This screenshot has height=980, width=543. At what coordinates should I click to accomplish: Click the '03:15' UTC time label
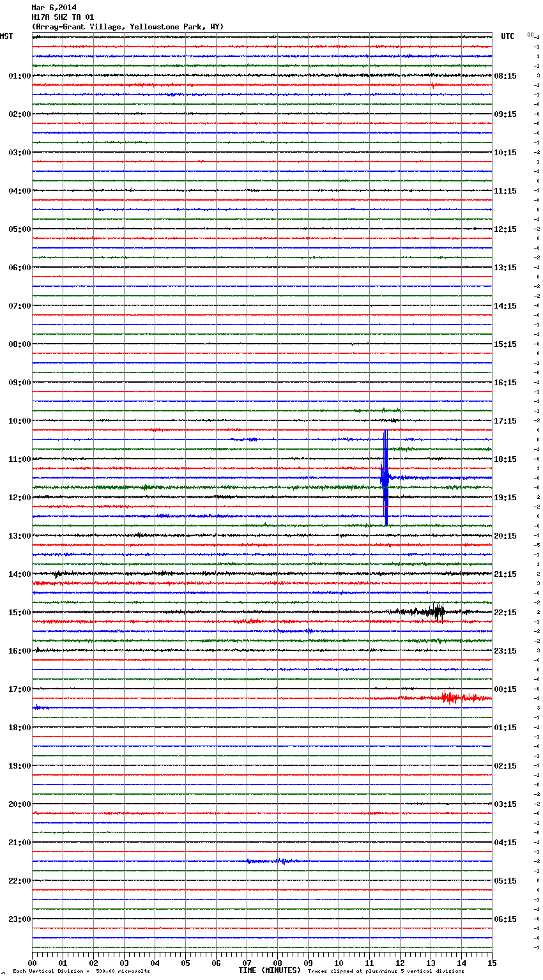pos(505,804)
